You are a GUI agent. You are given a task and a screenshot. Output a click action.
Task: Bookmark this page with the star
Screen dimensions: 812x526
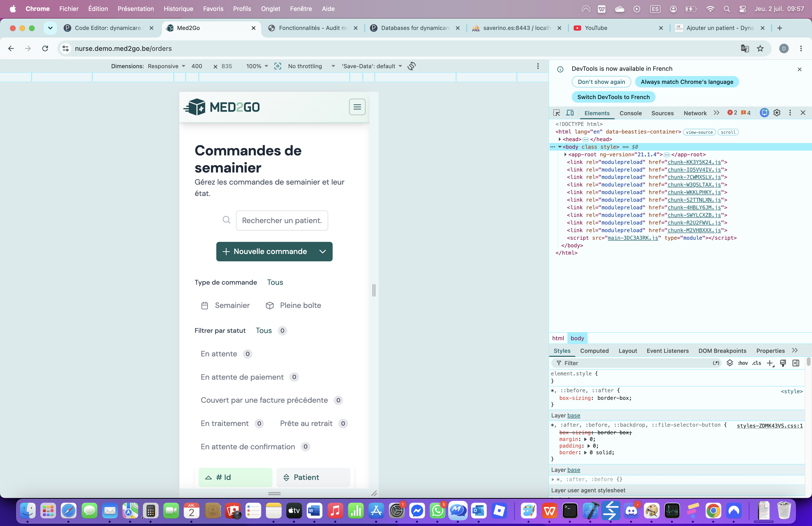pos(760,48)
